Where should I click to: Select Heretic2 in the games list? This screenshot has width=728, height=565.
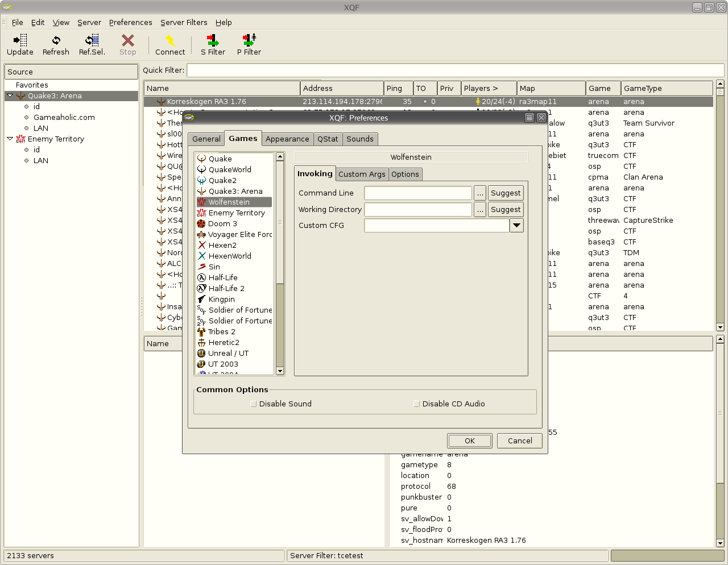click(x=234, y=342)
